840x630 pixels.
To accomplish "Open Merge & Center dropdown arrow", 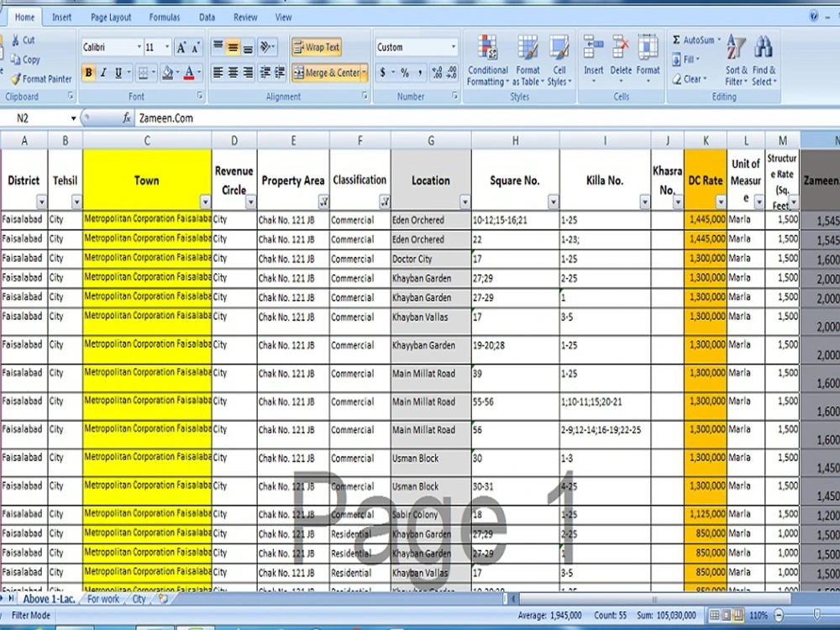I will click(365, 72).
